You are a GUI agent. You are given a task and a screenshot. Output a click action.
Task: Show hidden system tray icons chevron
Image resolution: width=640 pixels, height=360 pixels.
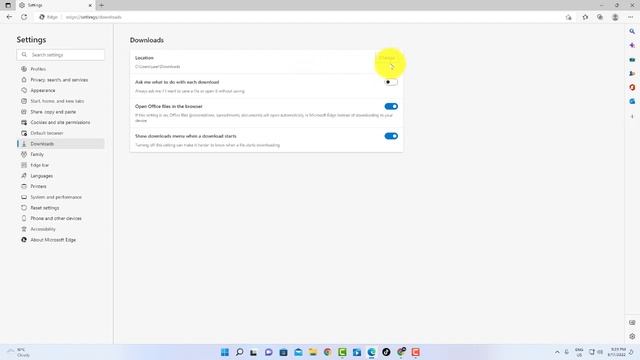coord(557,352)
